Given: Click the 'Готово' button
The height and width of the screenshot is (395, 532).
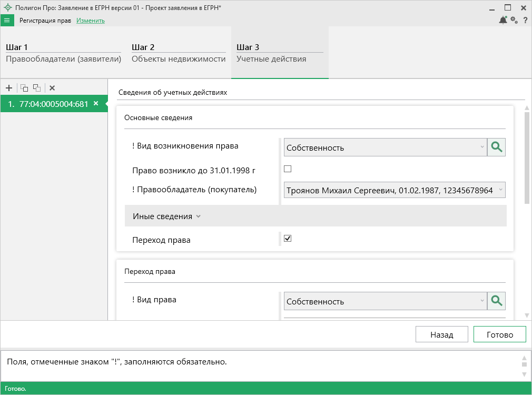Looking at the screenshot, I should [x=500, y=334].
